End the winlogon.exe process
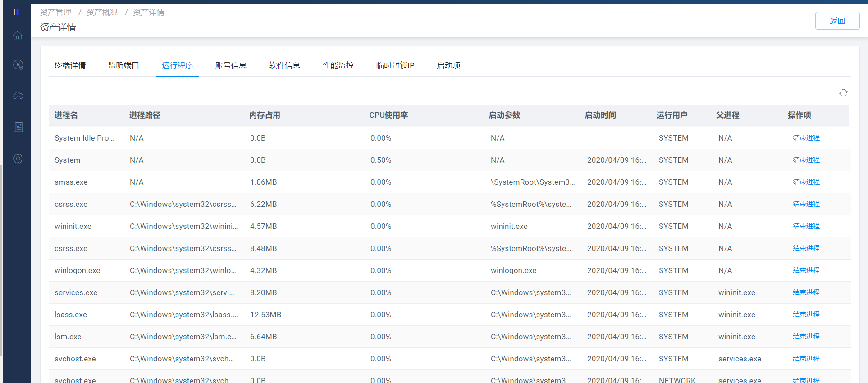868x383 pixels. pyautogui.click(x=806, y=270)
